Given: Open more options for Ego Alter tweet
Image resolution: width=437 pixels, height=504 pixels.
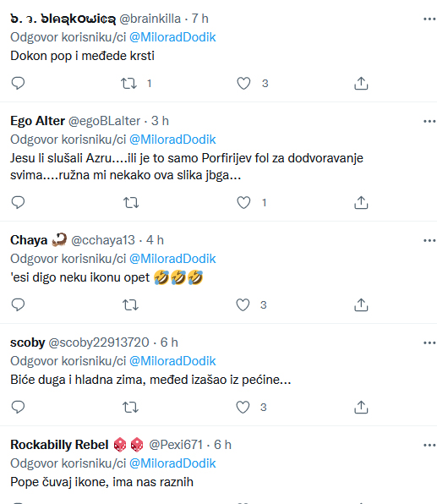Looking at the screenshot, I should click(429, 121).
